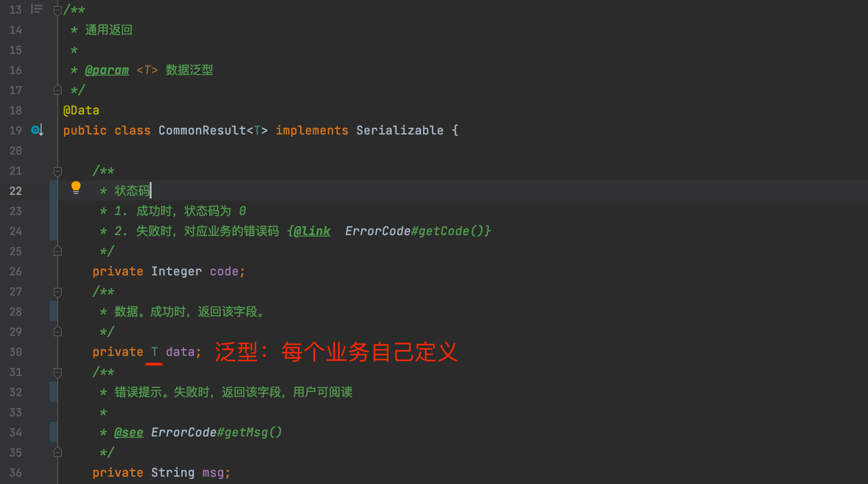The image size is (868, 484).
Task: Fold the data comment block at line 27
Action: pos(58,292)
